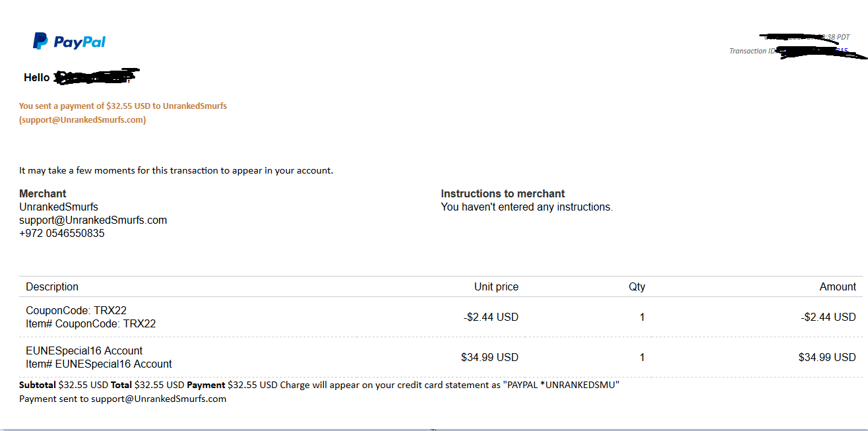
Task: Click the merchant phone number +972 0546550835
Action: pos(62,234)
